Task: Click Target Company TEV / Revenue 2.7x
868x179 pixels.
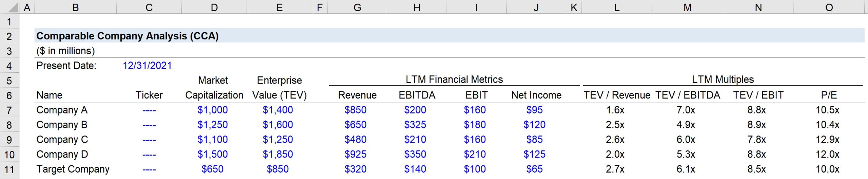Action: click(615, 169)
